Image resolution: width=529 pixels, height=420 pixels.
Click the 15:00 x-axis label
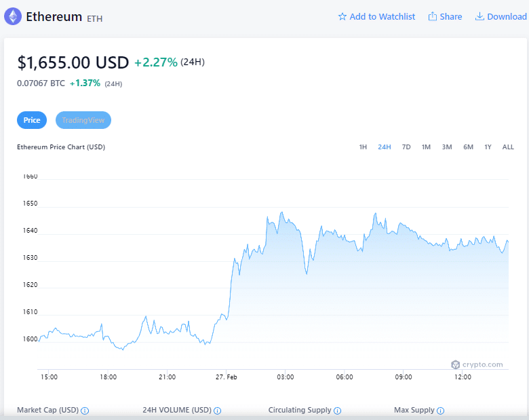point(49,377)
